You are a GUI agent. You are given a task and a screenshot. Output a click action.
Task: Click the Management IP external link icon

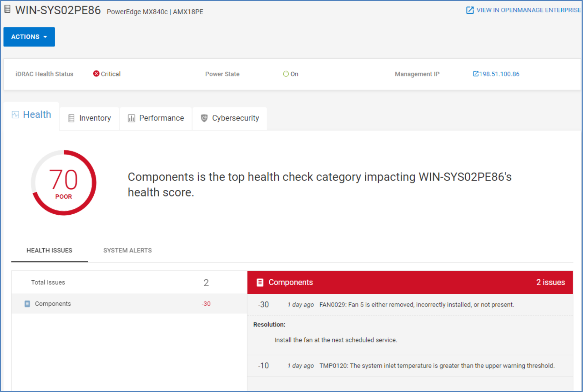point(475,74)
